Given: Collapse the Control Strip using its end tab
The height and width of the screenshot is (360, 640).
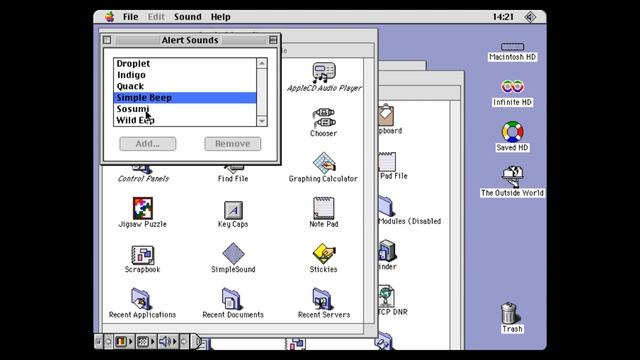Looking at the screenshot, I should click(196, 342).
